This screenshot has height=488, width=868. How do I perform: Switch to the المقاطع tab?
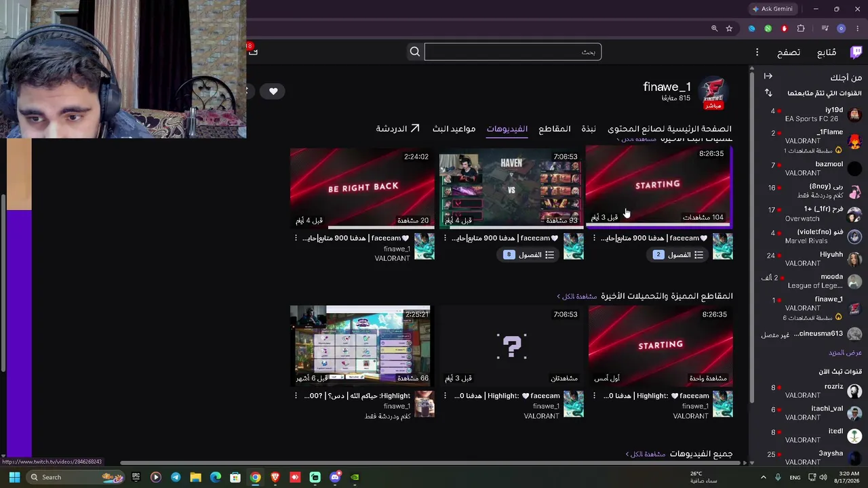[x=555, y=129]
